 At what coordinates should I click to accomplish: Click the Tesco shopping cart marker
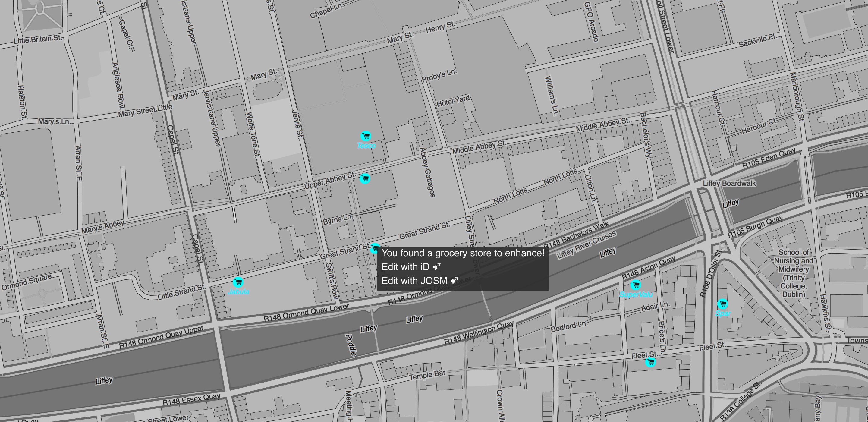click(x=366, y=136)
